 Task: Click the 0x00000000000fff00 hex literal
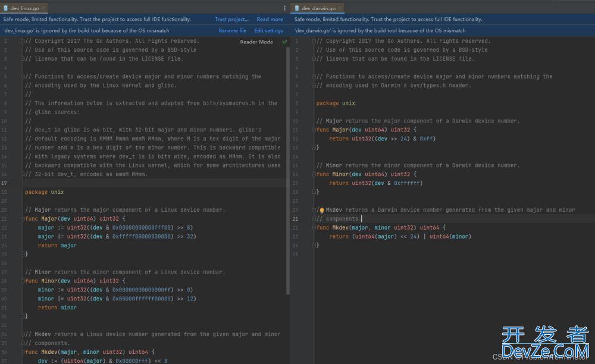point(143,228)
